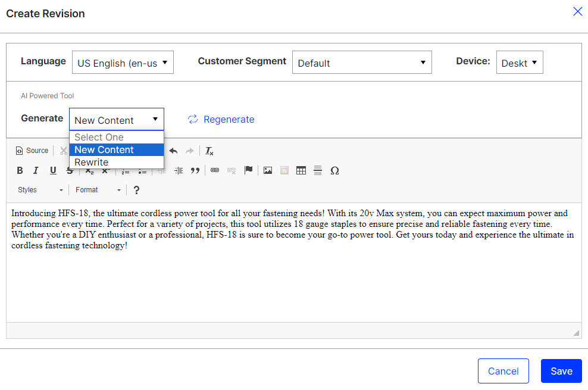Undo the last edit
This screenshot has width=588, height=390.
pos(173,151)
